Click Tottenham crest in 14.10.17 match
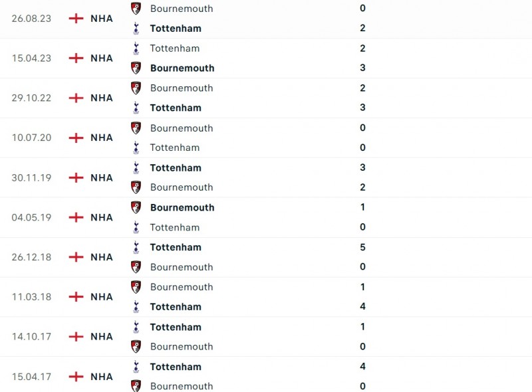Viewport: 532px width, 392px height. click(x=136, y=327)
